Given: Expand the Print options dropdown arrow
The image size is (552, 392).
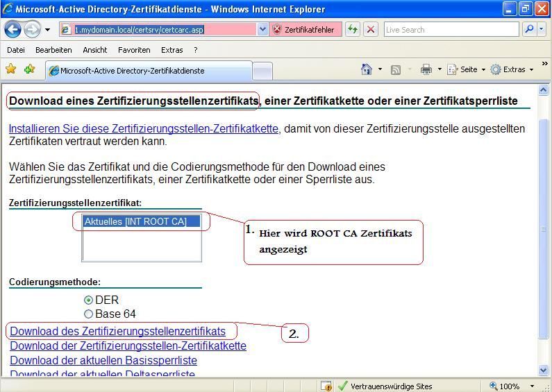Looking at the screenshot, I should click(x=440, y=69).
